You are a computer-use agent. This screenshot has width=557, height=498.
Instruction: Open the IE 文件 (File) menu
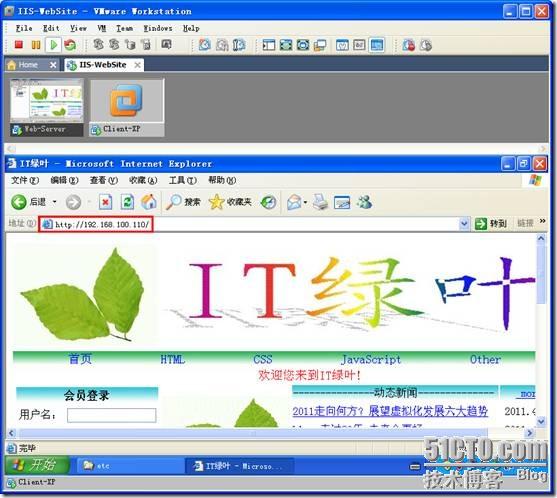(x=25, y=180)
